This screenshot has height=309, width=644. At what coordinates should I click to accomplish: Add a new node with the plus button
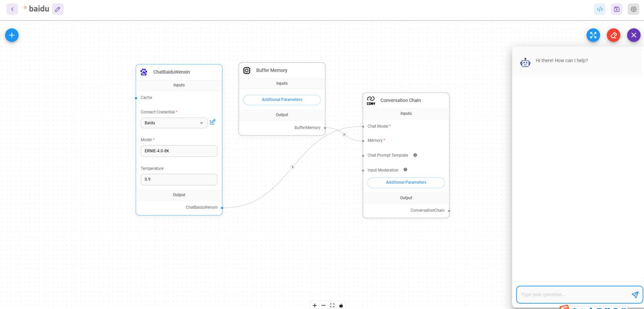click(x=12, y=35)
